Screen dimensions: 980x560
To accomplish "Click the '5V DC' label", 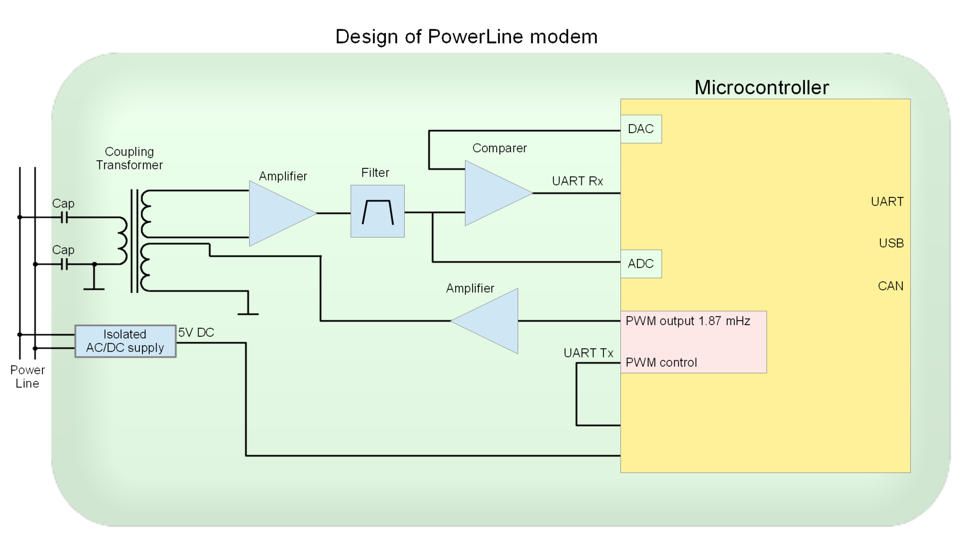I will click(x=196, y=333).
